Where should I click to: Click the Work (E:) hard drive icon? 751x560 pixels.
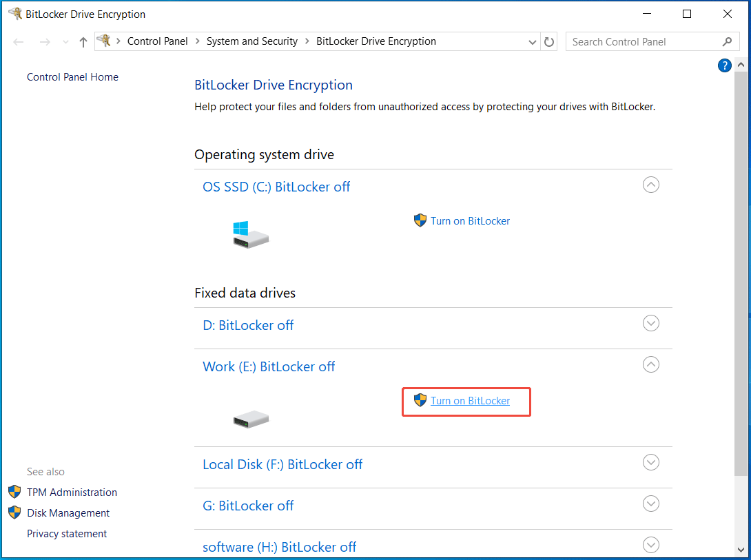[x=251, y=419]
